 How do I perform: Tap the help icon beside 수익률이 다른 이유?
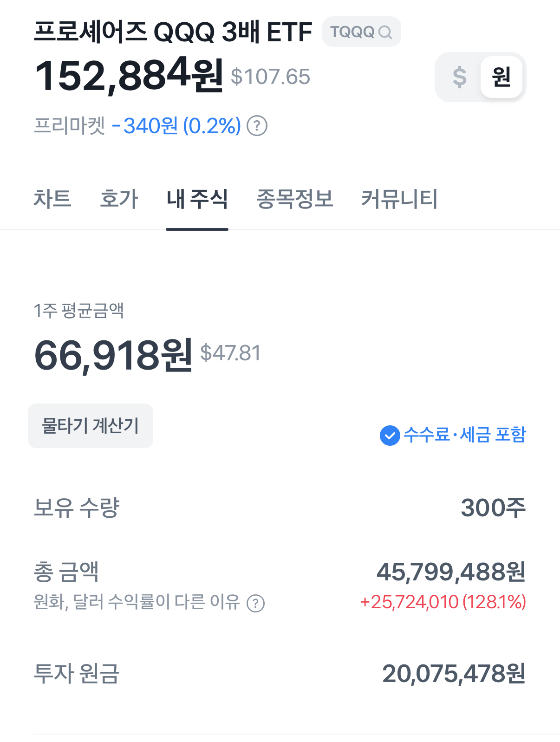click(x=255, y=603)
